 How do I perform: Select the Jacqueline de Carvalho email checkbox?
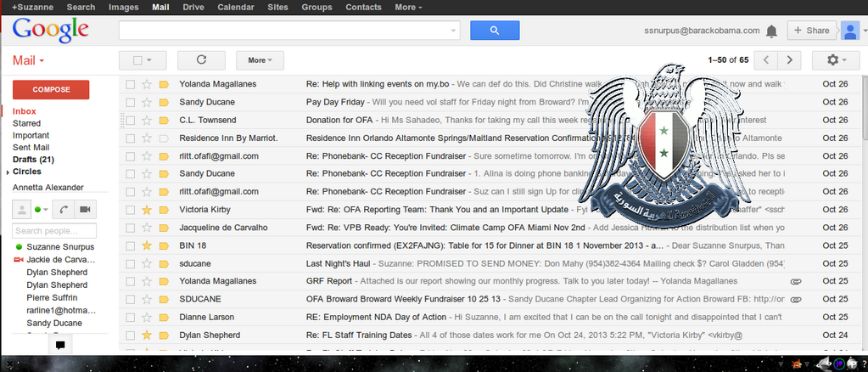coord(130,228)
